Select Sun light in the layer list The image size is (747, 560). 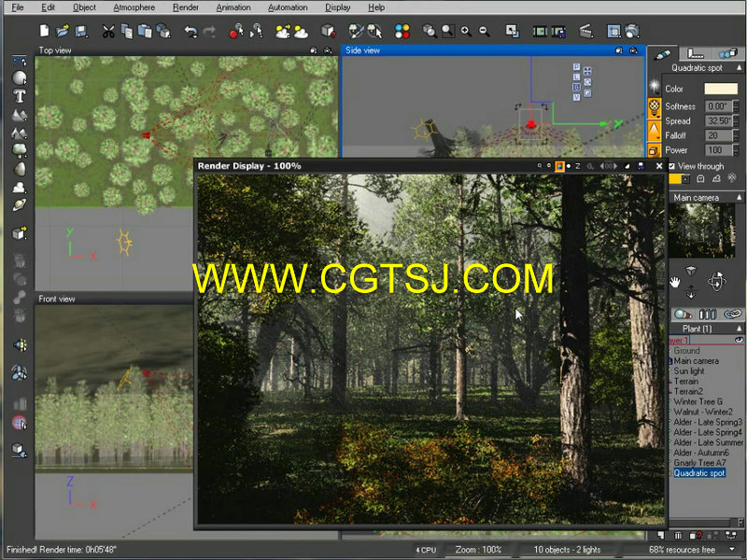coord(689,371)
